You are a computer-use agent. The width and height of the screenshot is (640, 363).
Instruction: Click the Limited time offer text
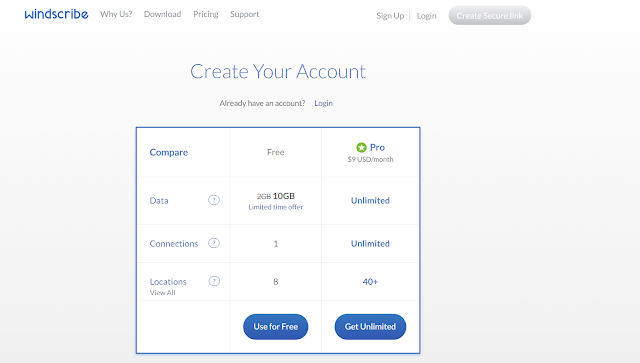276,207
